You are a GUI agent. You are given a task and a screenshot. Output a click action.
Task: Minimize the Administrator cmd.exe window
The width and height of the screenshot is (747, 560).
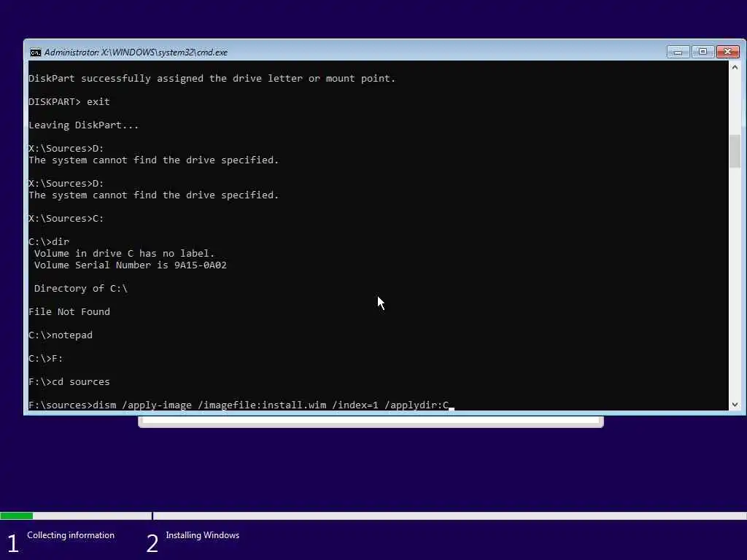coord(678,52)
